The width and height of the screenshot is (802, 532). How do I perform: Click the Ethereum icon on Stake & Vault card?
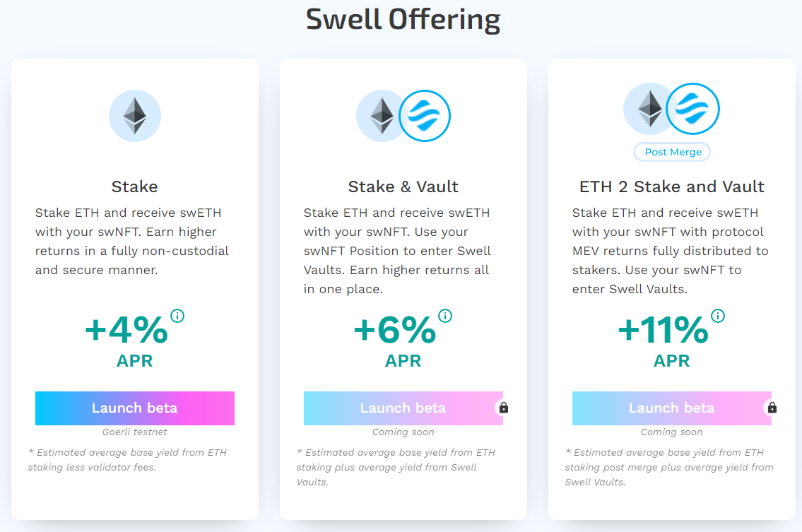coord(382,116)
